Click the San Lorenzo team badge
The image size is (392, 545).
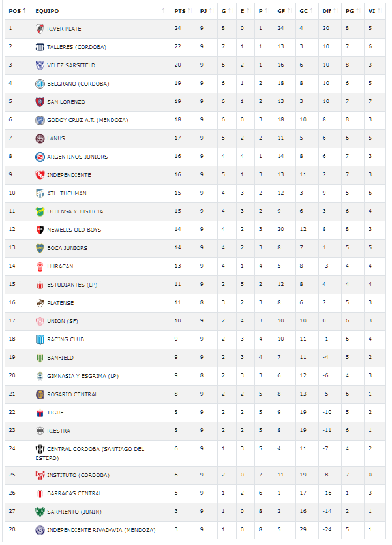(40, 102)
